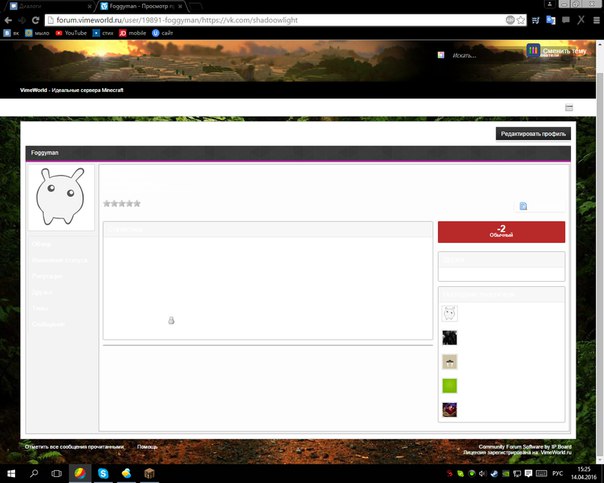This screenshot has width=604, height=483.
Task: Open Windows taskbar search magnifier
Action: [x=33, y=473]
